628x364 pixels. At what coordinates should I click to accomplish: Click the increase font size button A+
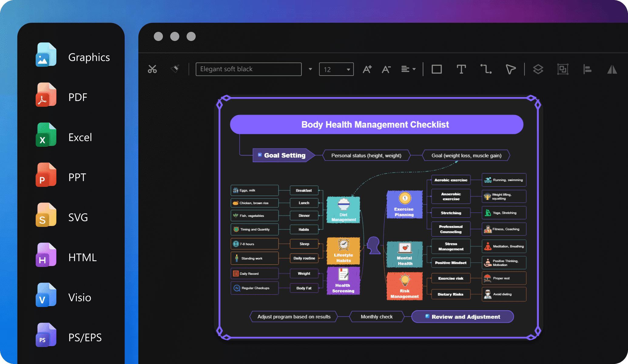tap(367, 69)
